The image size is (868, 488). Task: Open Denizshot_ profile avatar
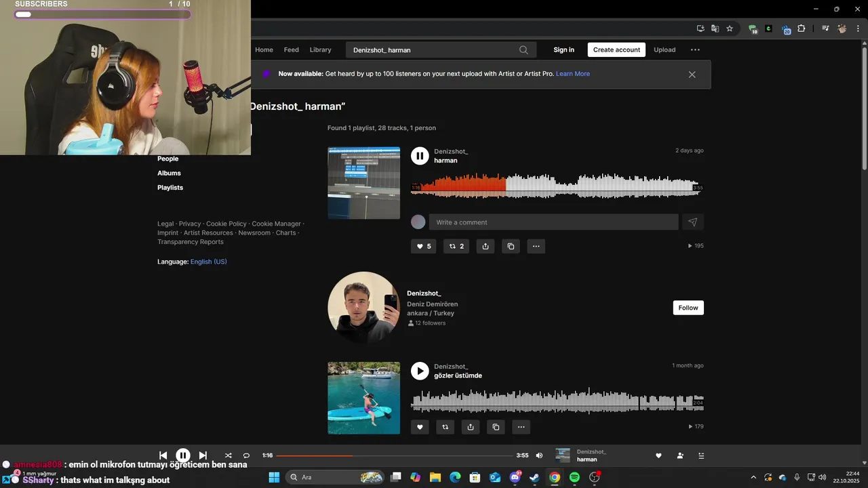[363, 308]
